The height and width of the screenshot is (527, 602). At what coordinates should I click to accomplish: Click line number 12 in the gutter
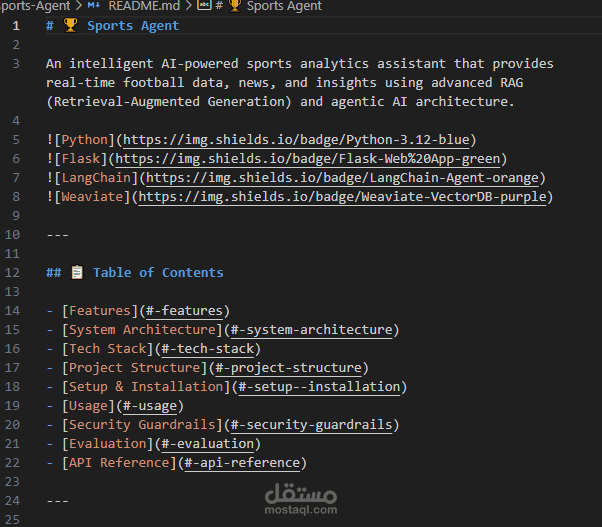coord(14,273)
